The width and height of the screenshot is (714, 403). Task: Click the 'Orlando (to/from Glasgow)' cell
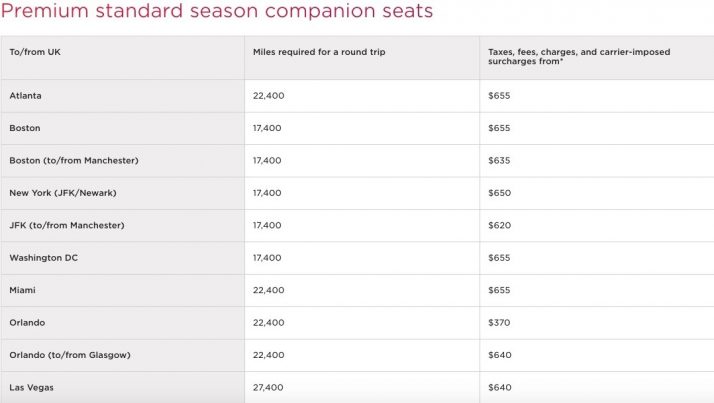click(x=70, y=355)
